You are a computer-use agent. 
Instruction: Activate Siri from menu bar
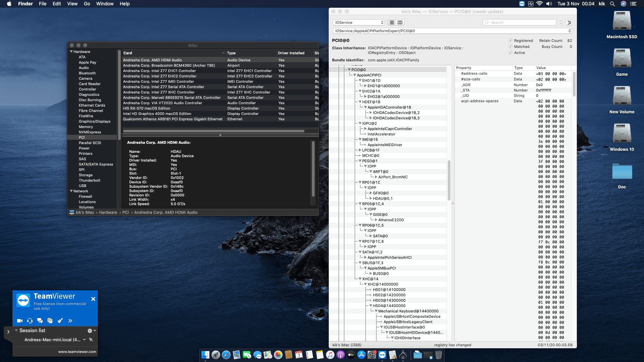(x=623, y=4)
